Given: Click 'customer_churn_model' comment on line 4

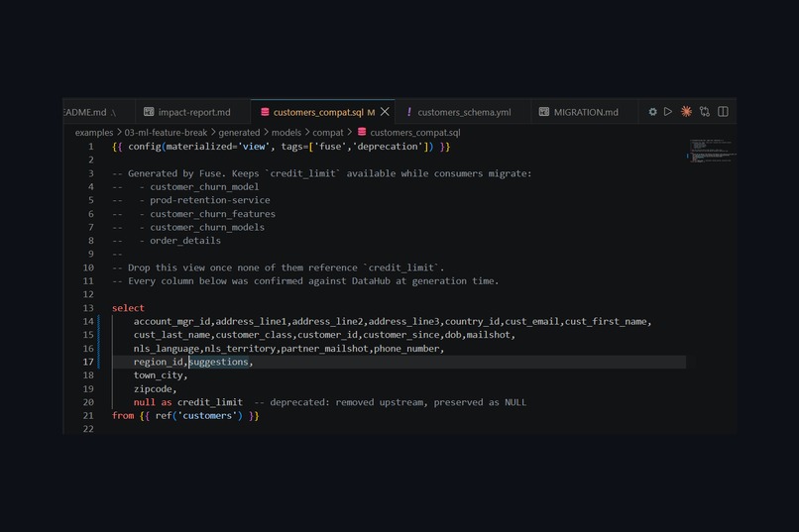Looking at the screenshot, I should pyautogui.click(x=204, y=187).
